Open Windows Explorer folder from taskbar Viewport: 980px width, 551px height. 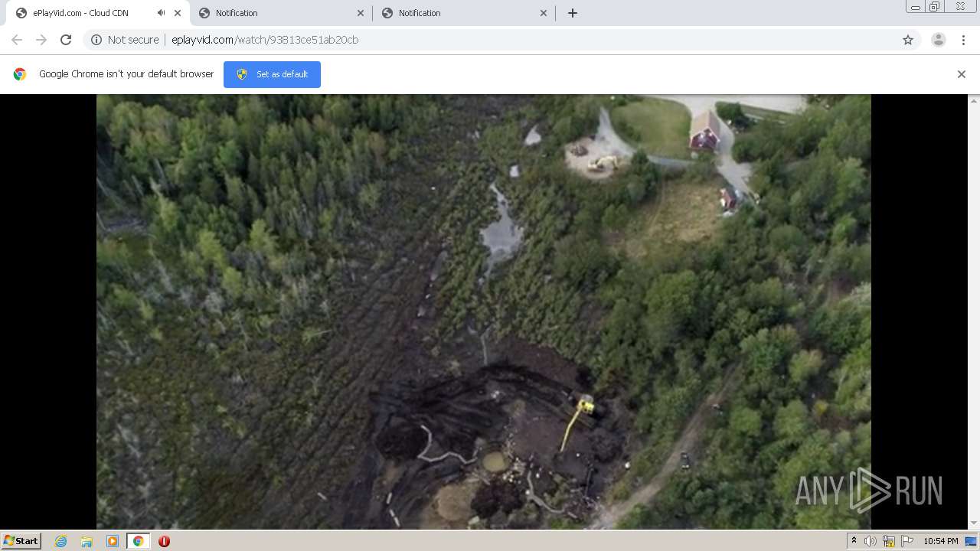coord(87,541)
